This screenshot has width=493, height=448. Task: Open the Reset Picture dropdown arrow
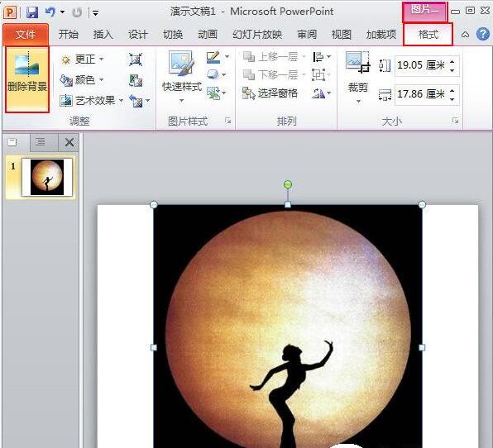147,101
